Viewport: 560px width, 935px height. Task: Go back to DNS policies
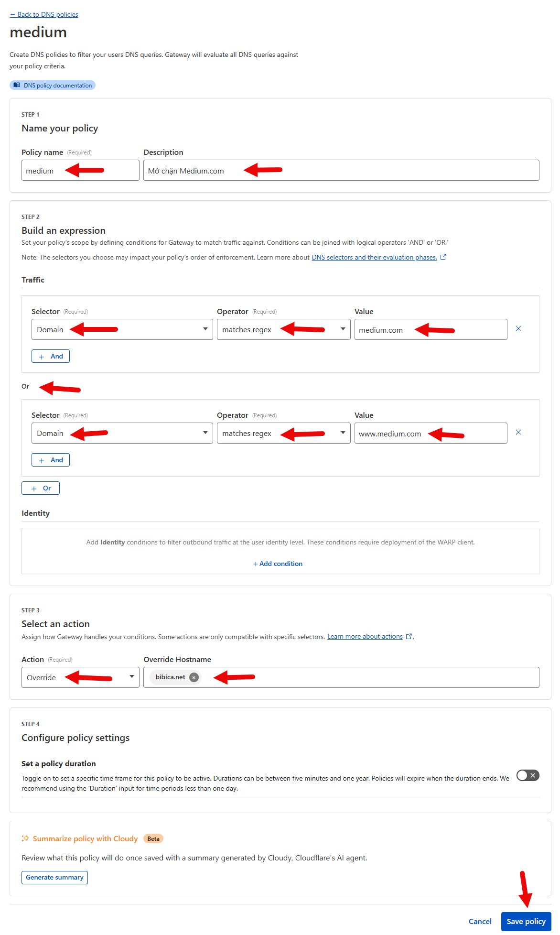[x=44, y=14]
